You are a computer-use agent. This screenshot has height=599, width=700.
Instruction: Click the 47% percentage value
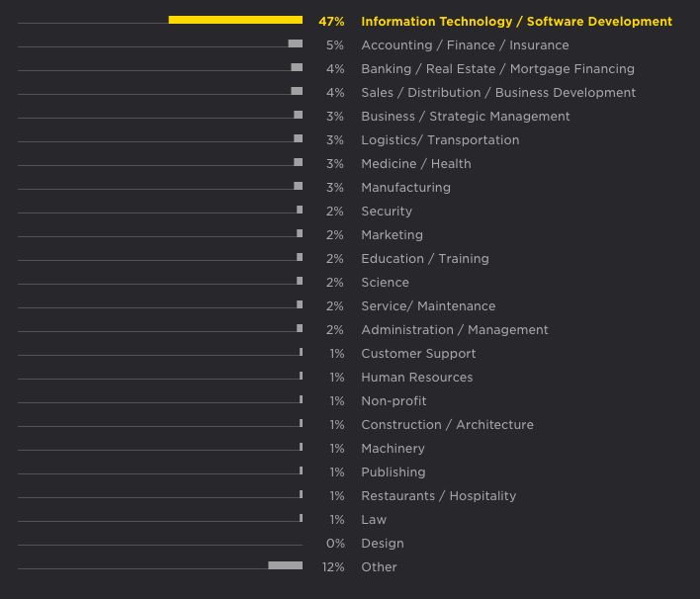pos(331,22)
